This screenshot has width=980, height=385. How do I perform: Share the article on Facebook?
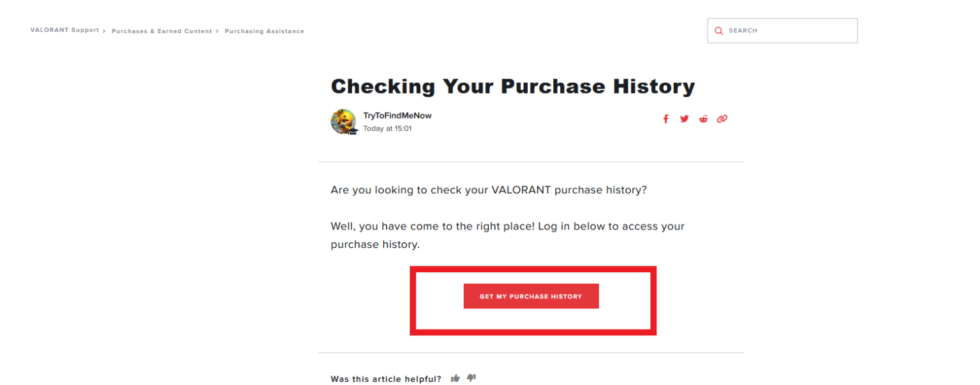[665, 119]
